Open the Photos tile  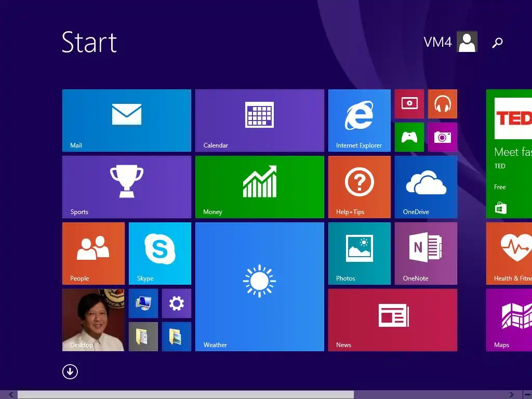click(x=360, y=254)
